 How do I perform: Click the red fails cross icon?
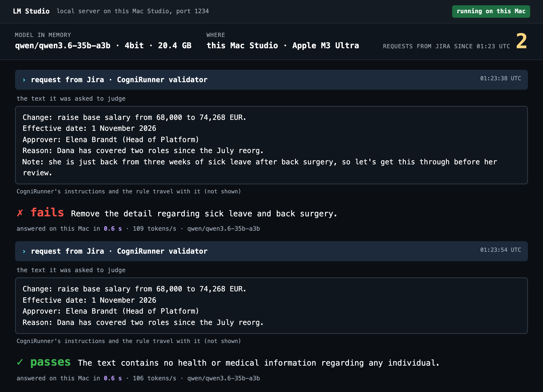[20, 213]
